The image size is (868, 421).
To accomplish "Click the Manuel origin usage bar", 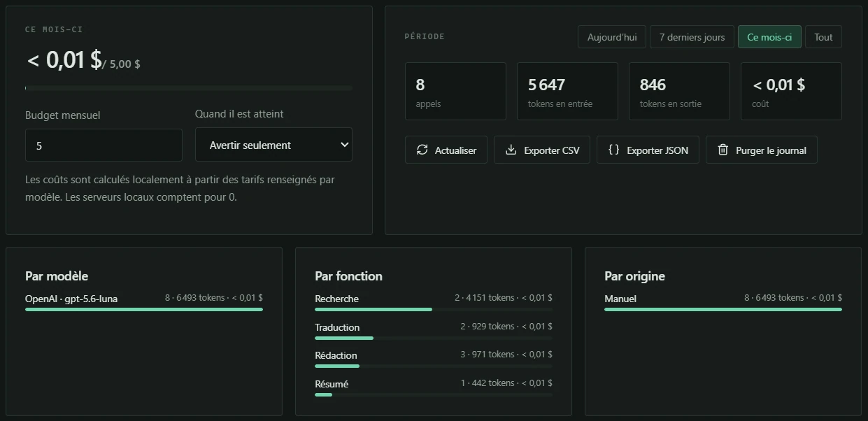I will point(723,309).
